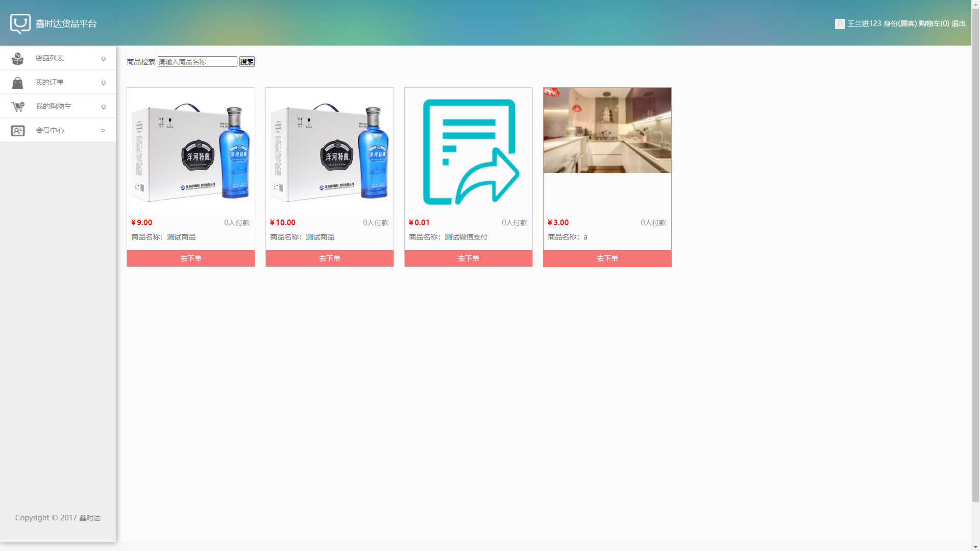Viewport: 980px width, 551px height.
Task: Expand the 会员中心 arrow chevron
Action: point(103,131)
